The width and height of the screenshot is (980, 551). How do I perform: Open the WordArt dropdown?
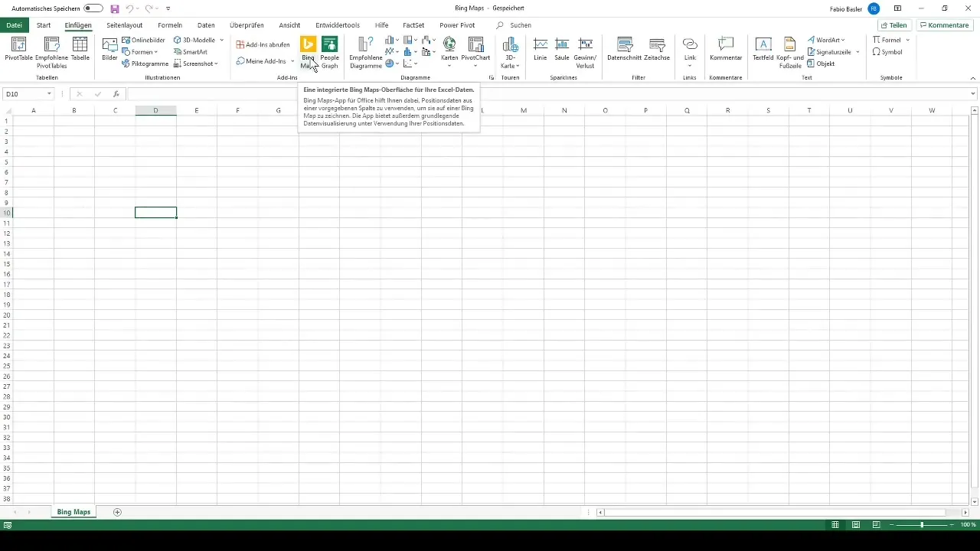843,40
